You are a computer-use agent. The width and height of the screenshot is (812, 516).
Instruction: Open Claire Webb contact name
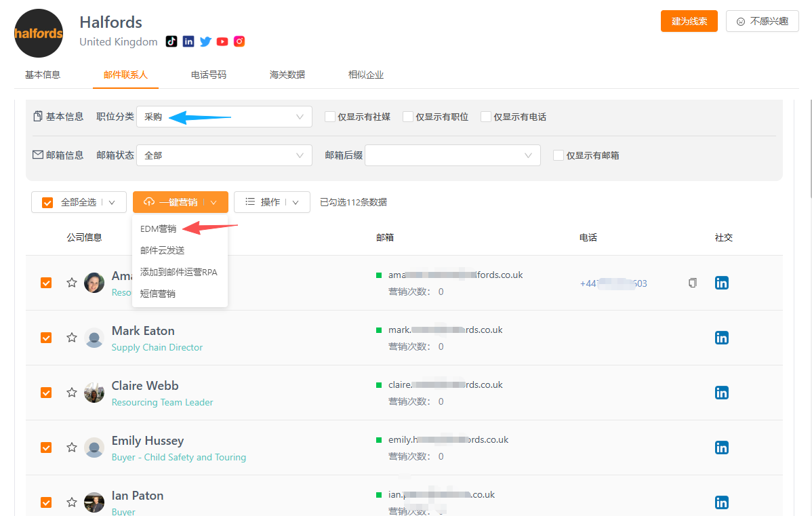145,385
